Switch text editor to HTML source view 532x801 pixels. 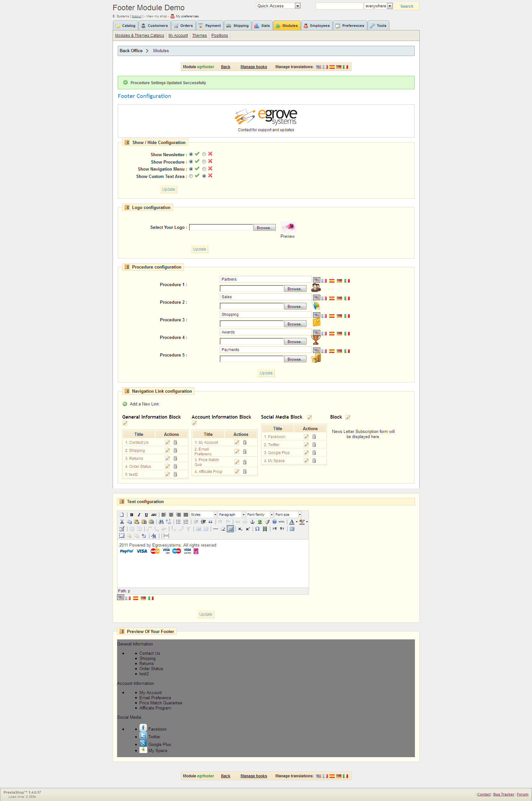pos(282,522)
